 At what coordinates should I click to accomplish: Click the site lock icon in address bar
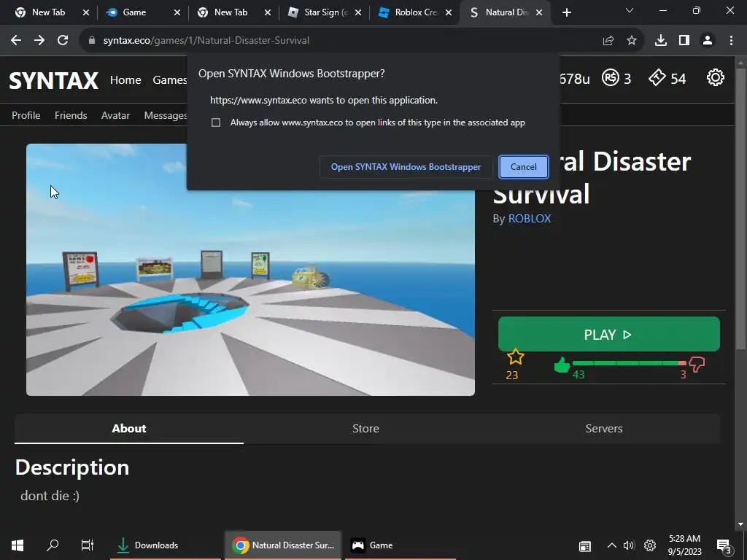pos(92,41)
